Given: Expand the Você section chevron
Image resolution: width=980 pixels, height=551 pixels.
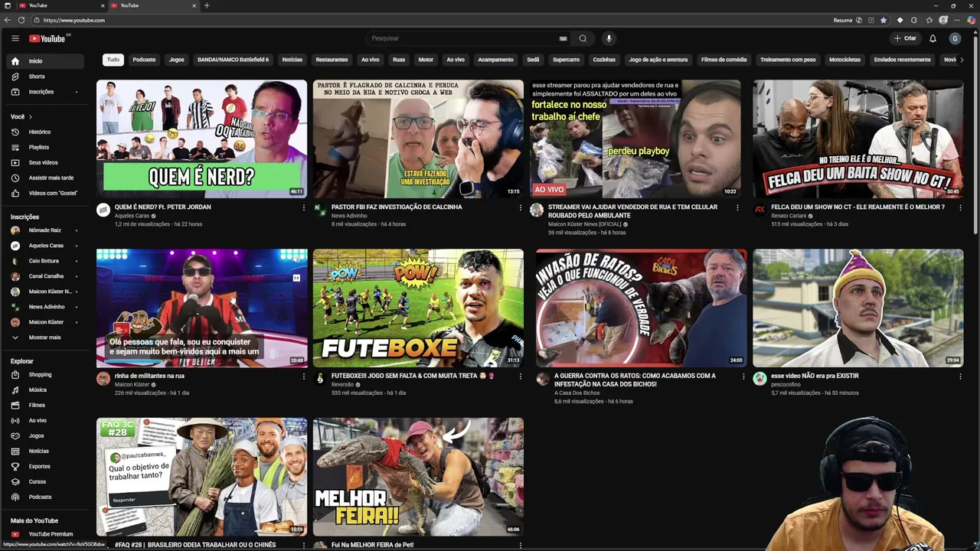Looking at the screenshot, I should [31, 117].
